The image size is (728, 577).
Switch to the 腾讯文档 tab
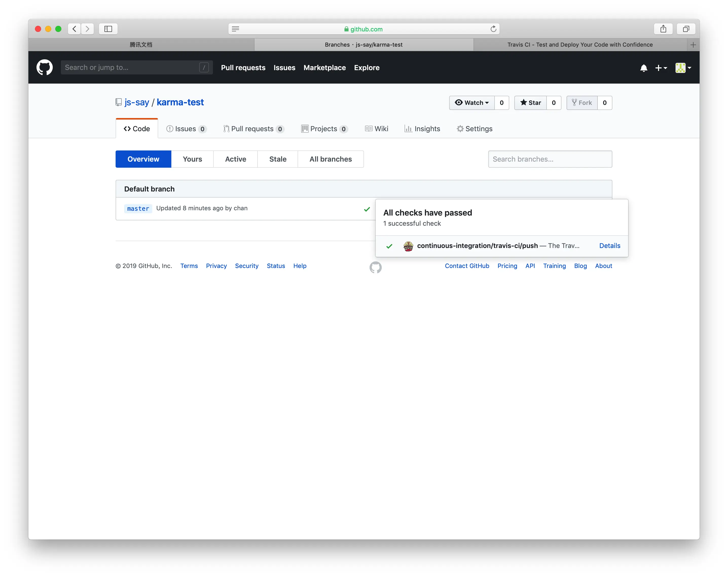coord(141,45)
